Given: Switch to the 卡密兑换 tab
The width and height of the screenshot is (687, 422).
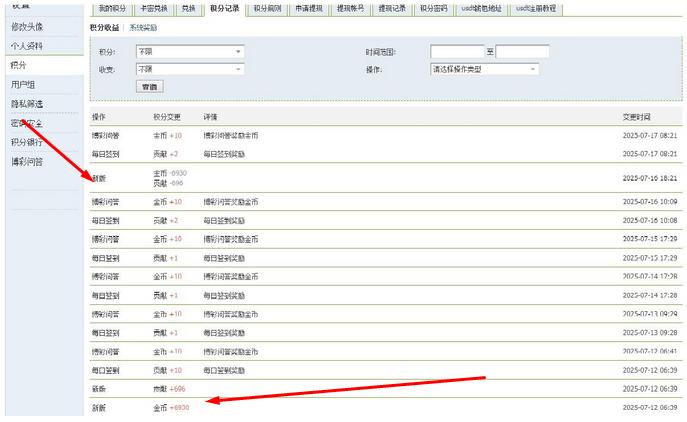Looking at the screenshot, I should click(x=154, y=8).
